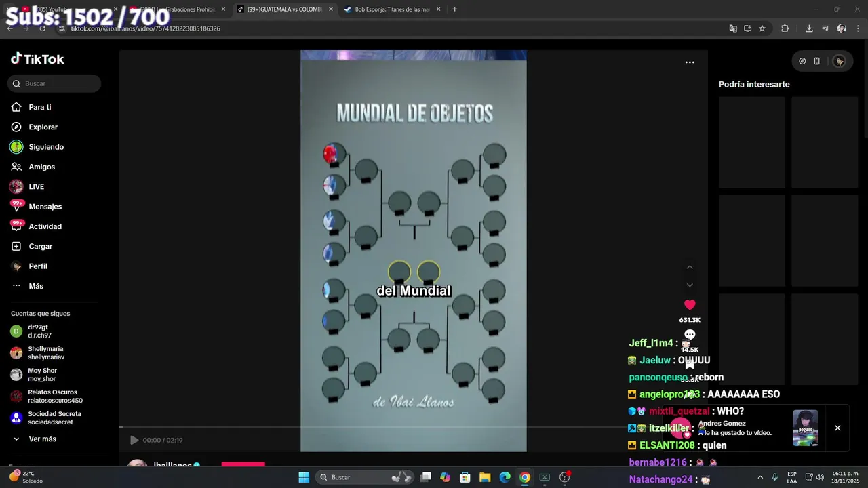This screenshot has width=868, height=488.
Task: Click the TikTok logo
Action: coord(37,59)
